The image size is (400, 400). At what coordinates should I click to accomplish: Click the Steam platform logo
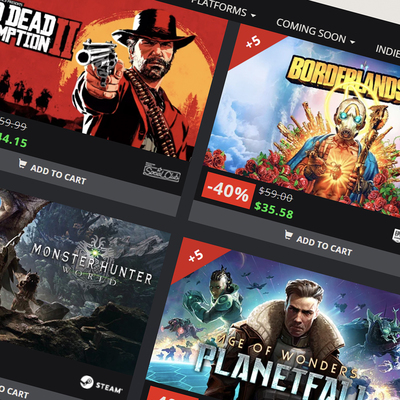click(x=101, y=384)
